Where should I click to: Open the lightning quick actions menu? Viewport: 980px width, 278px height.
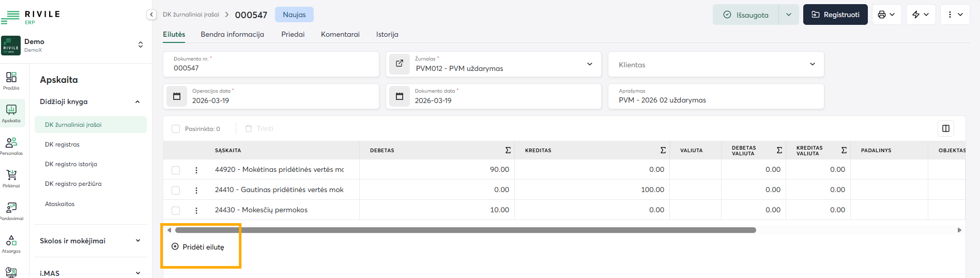click(x=921, y=14)
